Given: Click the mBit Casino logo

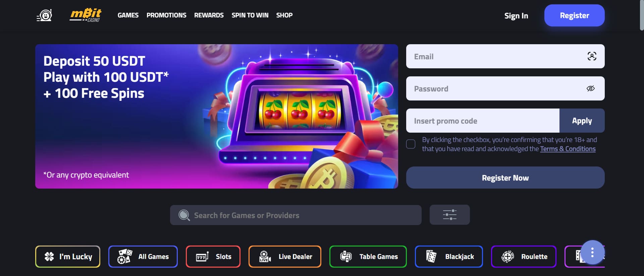Looking at the screenshot, I should [x=86, y=15].
